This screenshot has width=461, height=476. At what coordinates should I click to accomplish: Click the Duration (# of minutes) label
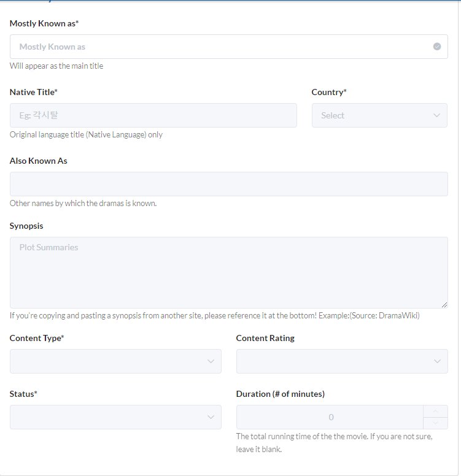pyautogui.click(x=281, y=394)
